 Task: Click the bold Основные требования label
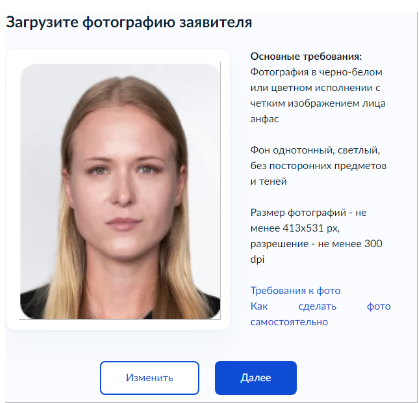306,56
